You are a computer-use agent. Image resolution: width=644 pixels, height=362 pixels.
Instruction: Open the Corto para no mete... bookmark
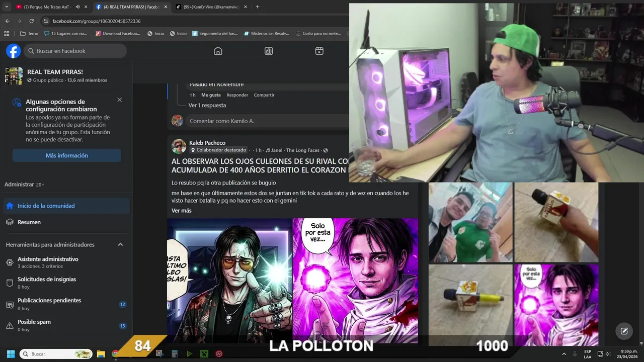(317, 34)
